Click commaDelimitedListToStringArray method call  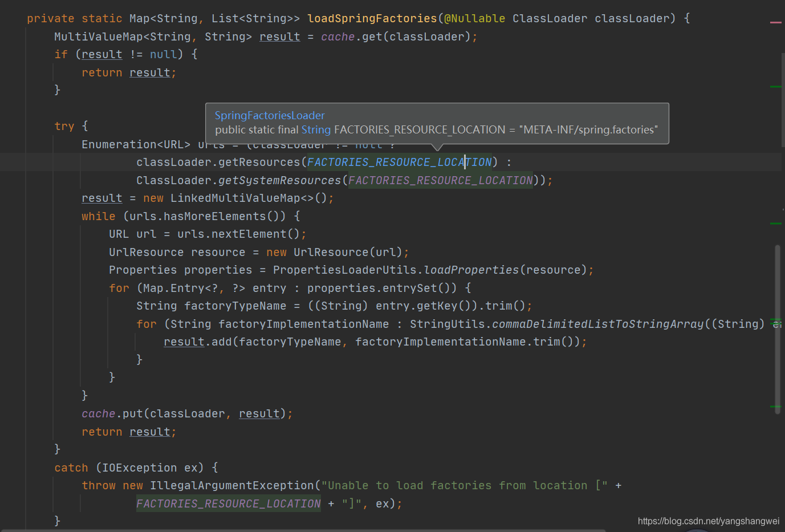pos(597,324)
